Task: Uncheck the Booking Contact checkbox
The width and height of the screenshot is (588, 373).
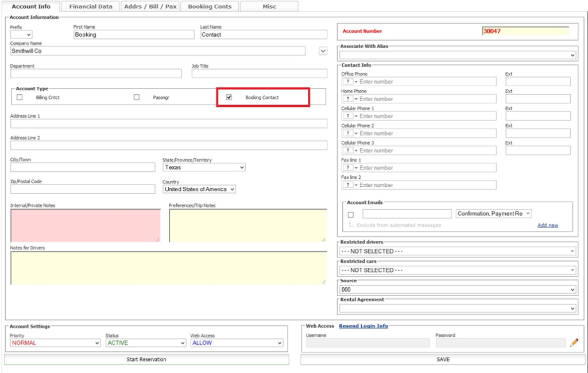Action: pos(229,98)
